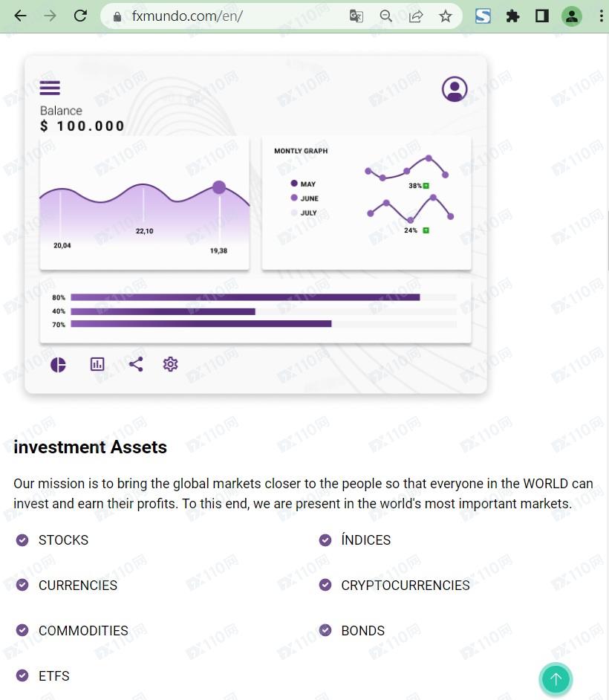This screenshot has width=609, height=700.
Task: Bookmark this page with the star icon
Action: coord(446,16)
